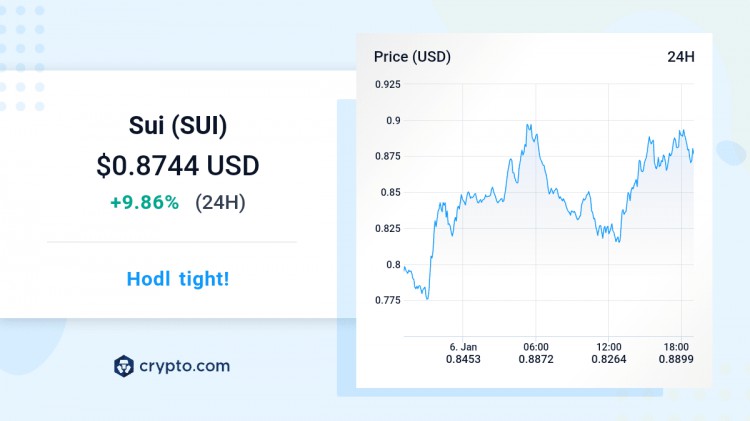Click the 0.875 y-axis label
Image resolution: width=750 pixels, height=421 pixels.
tap(387, 156)
